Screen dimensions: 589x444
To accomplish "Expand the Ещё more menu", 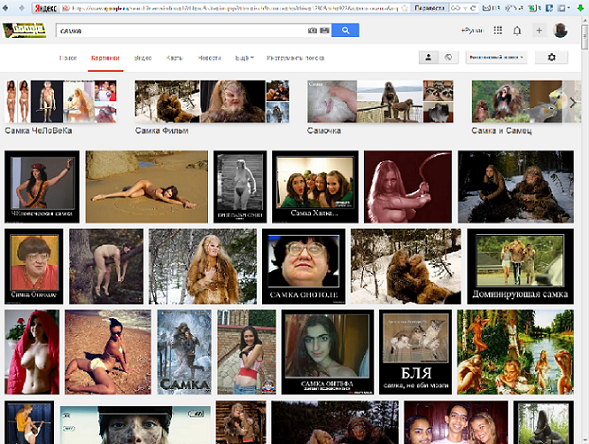I will (x=245, y=58).
